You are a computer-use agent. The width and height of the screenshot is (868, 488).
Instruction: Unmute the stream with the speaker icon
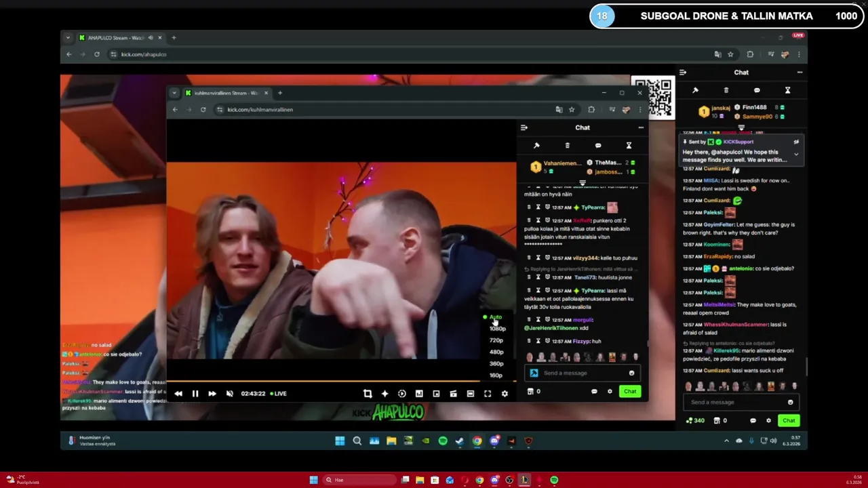[x=229, y=394]
